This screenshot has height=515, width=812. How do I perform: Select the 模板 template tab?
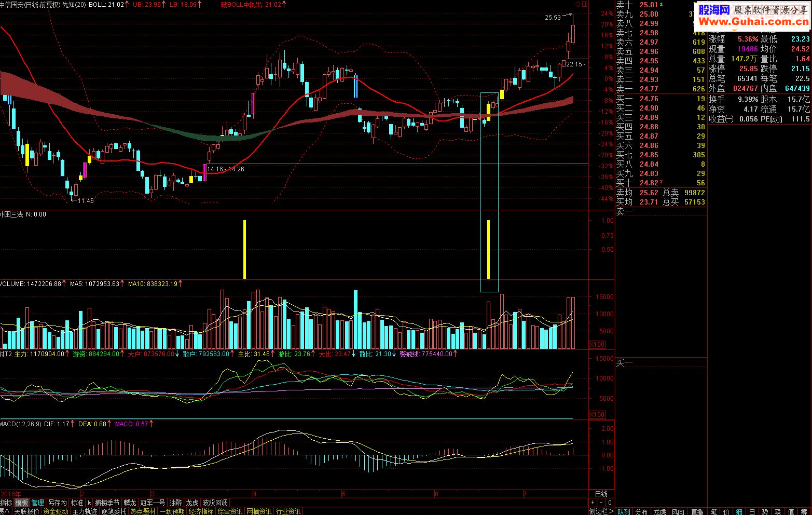coord(21,503)
